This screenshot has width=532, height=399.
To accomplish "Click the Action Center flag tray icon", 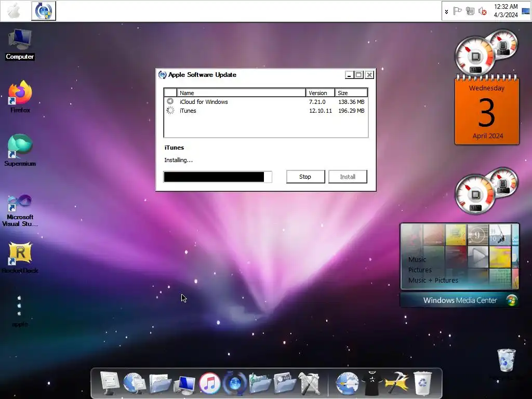I will point(458,11).
